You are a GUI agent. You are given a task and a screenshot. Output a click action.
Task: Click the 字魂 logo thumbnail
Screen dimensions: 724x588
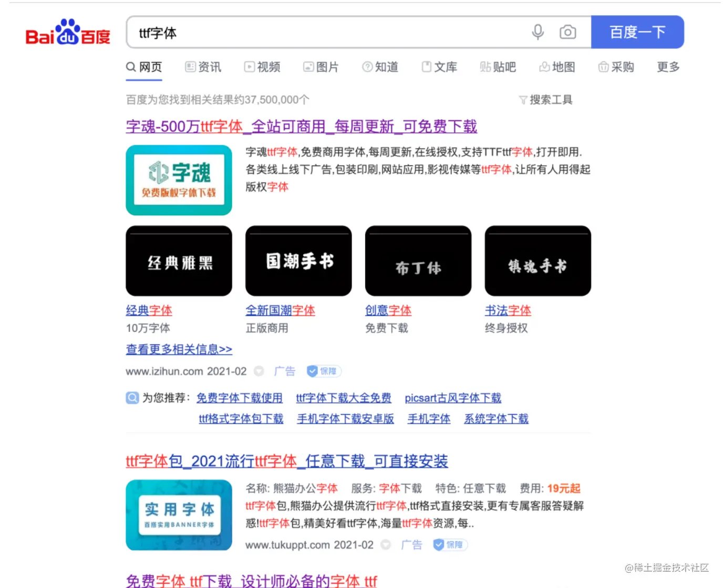[x=179, y=180]
